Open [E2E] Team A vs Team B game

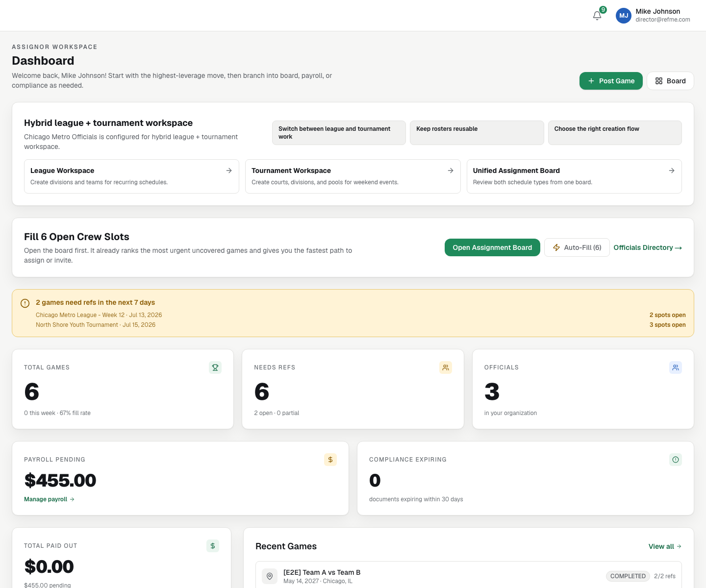(469, 575)
